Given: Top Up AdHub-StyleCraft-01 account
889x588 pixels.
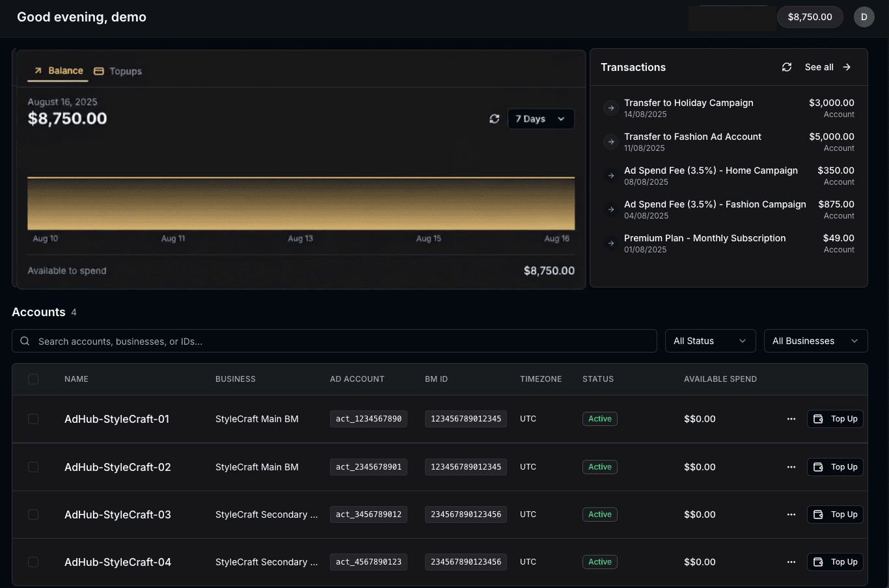Looking at the screenshot, I should point(835,419).
